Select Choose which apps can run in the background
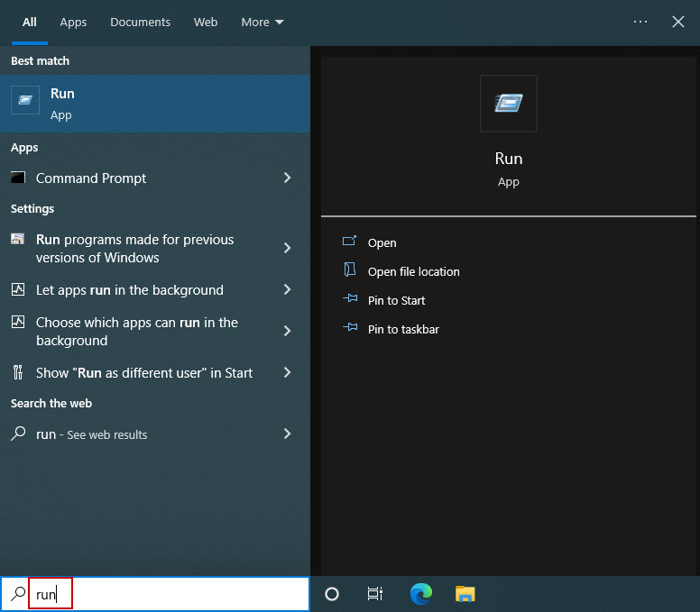700x612 pixels. point(136,332)
